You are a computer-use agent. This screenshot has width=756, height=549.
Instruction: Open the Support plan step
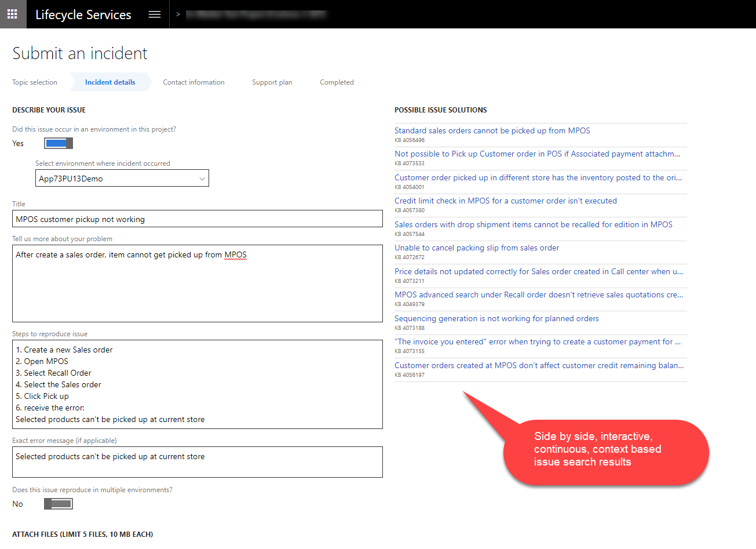tap(272, 82)
